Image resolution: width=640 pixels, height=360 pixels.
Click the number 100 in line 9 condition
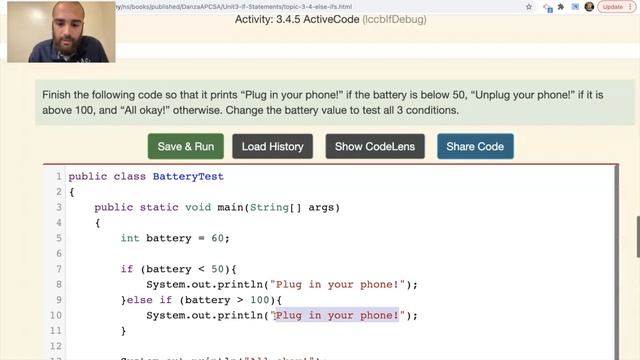(260, 300)
